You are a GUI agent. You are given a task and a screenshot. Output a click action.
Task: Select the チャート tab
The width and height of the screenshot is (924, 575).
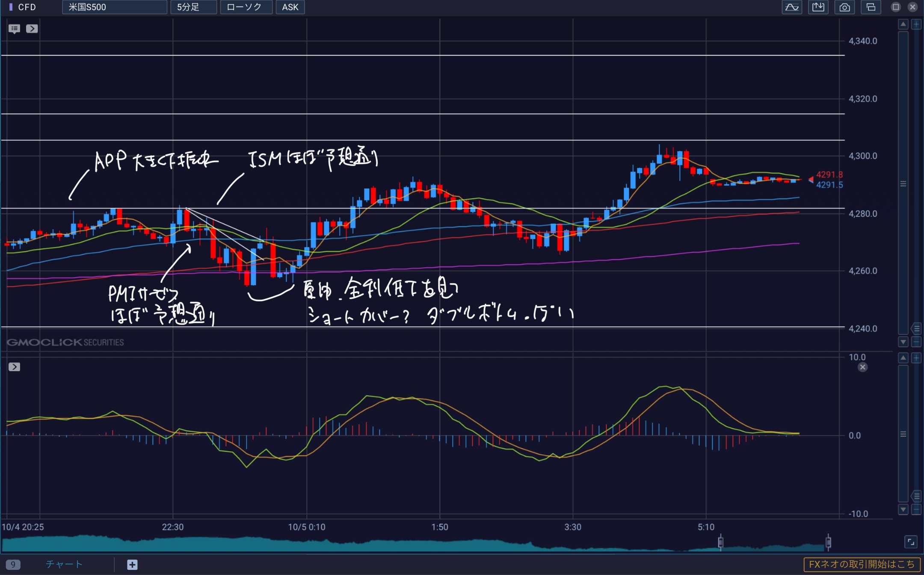click(x=64, y=564)
